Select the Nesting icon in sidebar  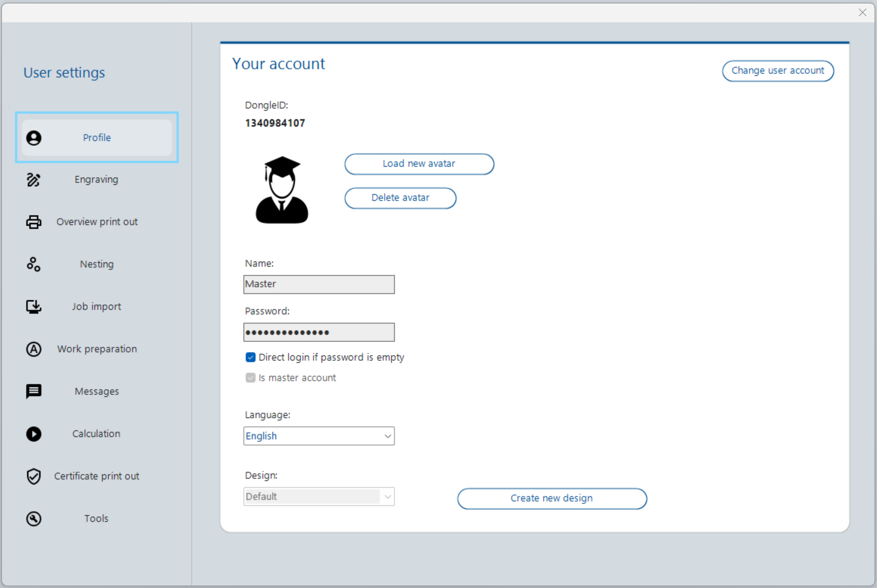(x=33, y=264)
